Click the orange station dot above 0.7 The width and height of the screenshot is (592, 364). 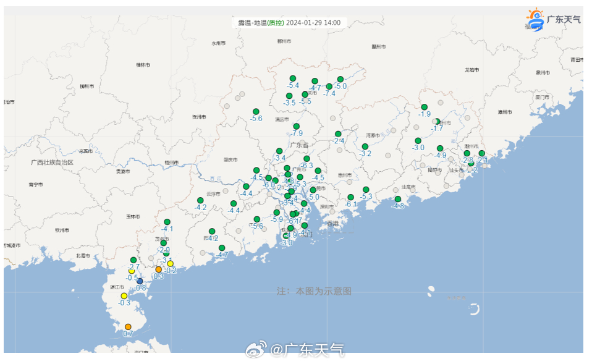pos(128,327)
